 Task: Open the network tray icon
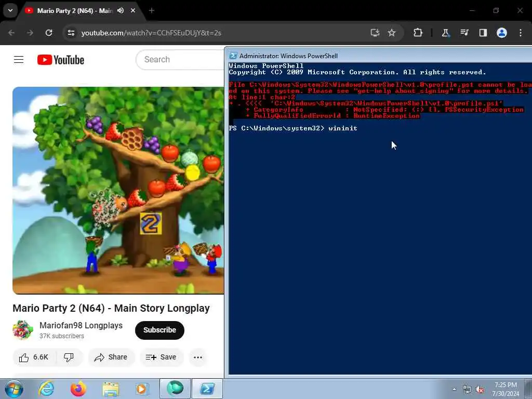click(x=467, y=390)
